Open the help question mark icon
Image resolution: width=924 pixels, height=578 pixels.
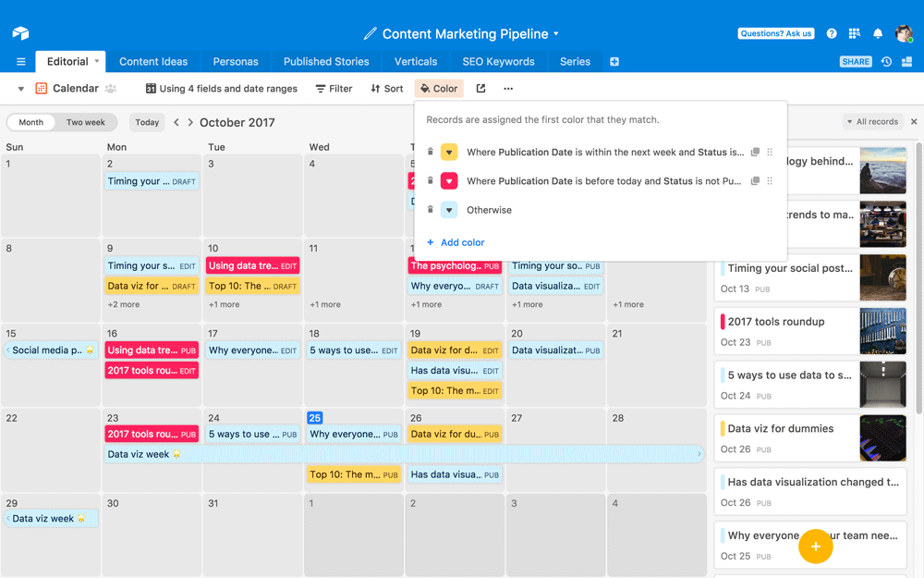pyautogui.click(x=832, y=33)
